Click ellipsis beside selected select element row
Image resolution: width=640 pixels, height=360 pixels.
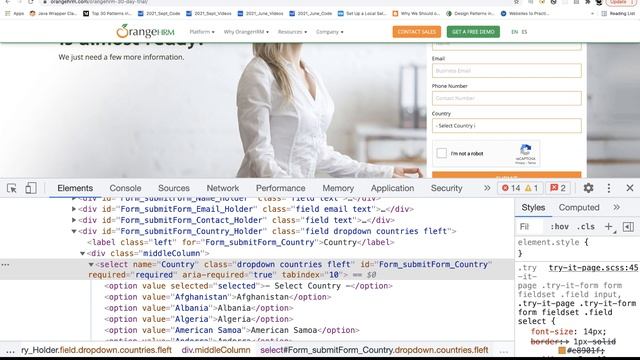[x=5, y=265]
